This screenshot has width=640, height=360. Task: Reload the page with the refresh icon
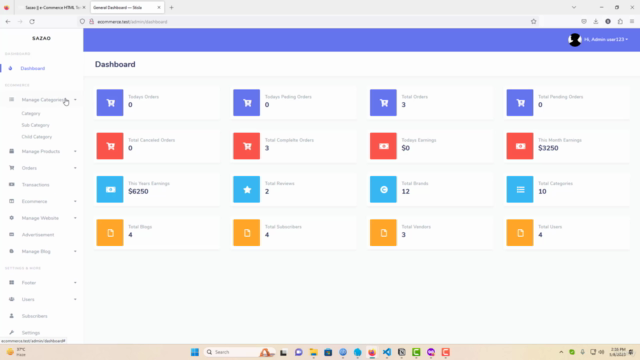(x=32, y=22)
